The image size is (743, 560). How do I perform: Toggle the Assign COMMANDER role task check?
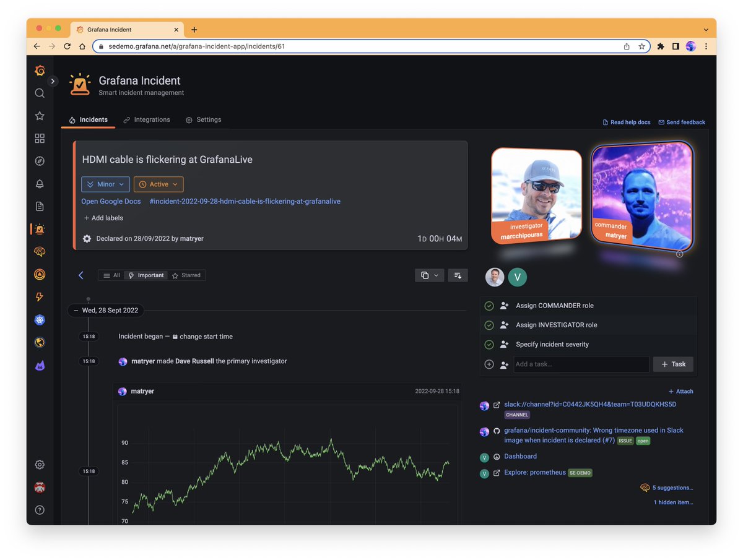click(489, 306)
